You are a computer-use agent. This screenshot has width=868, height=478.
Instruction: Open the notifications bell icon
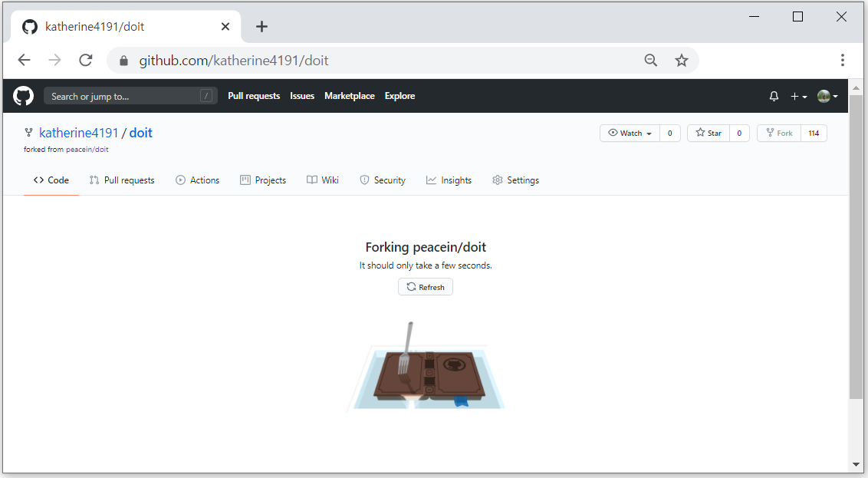(x=774, y=97)
